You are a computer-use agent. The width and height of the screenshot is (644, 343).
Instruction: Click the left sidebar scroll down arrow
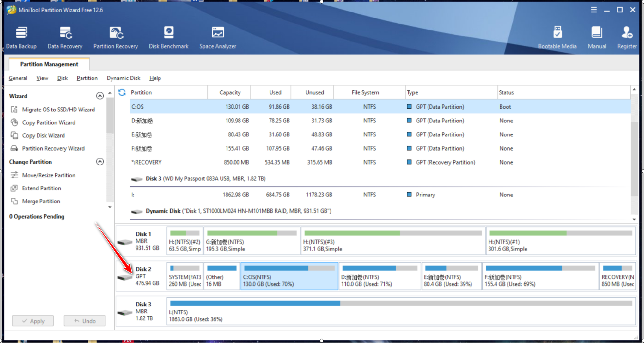(x=110, y=207)
